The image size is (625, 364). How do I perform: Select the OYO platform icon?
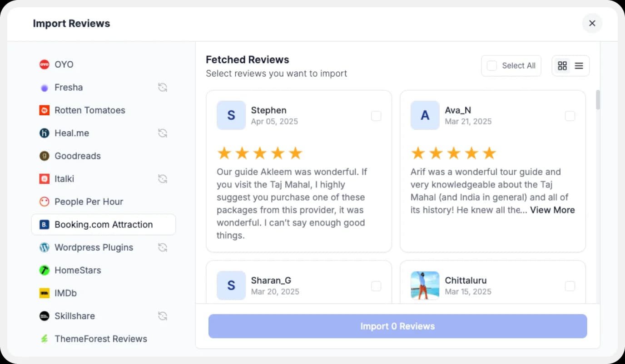click(44, 64)
